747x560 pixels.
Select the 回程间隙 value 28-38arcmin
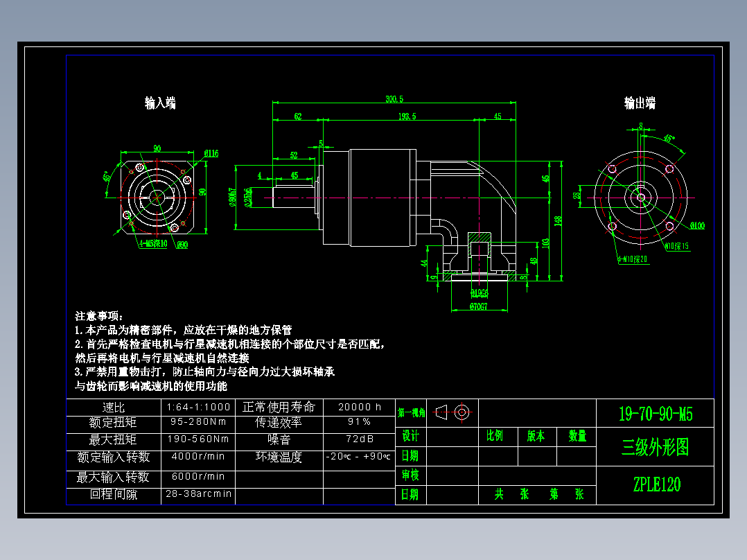click(x=199, y=494)
